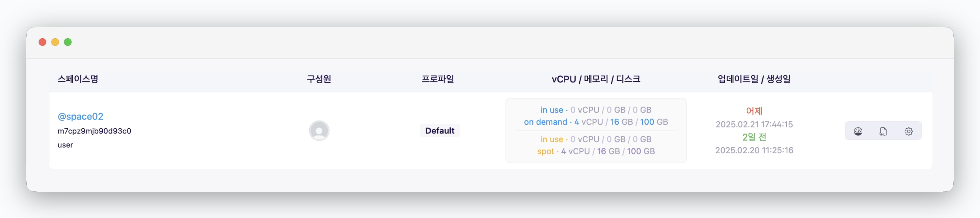Click the 구성원 column header

[319, 79]
